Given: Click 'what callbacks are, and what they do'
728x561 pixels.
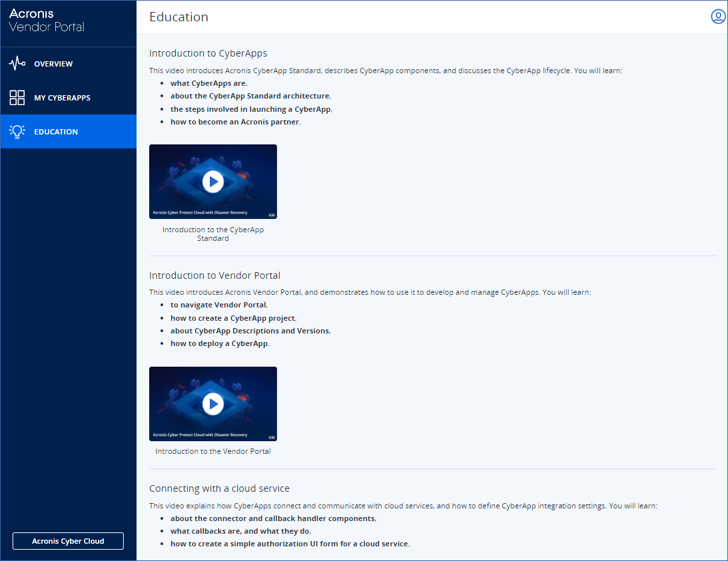Looking at the screenshot, I should click(240, 531).
